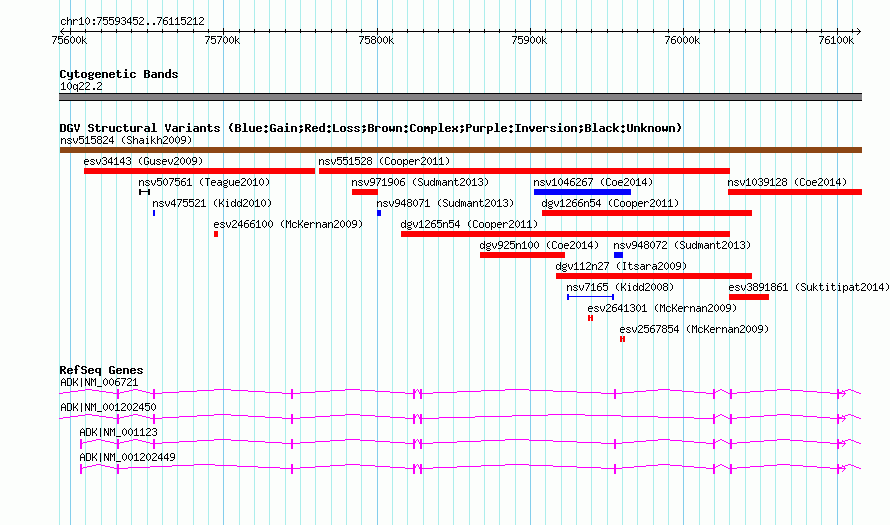890x525 pixels.
Task: Open the nsv948072 (Sudmant2013) label
Action: (x=682, y=245)
